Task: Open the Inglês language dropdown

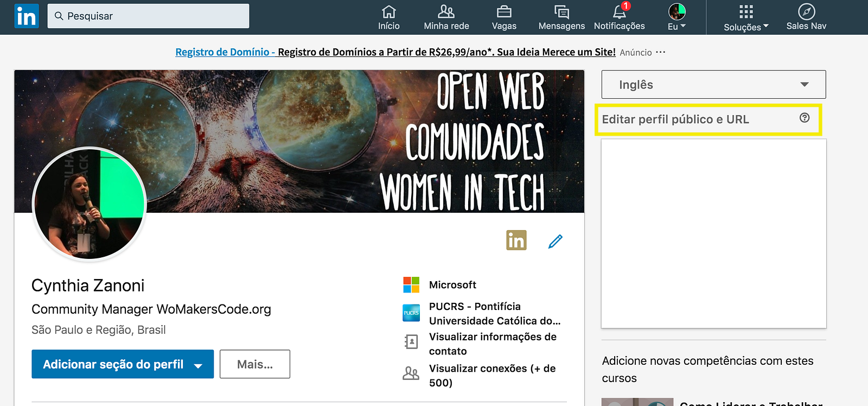Action: pyautogui.click(x=713, y=85)
